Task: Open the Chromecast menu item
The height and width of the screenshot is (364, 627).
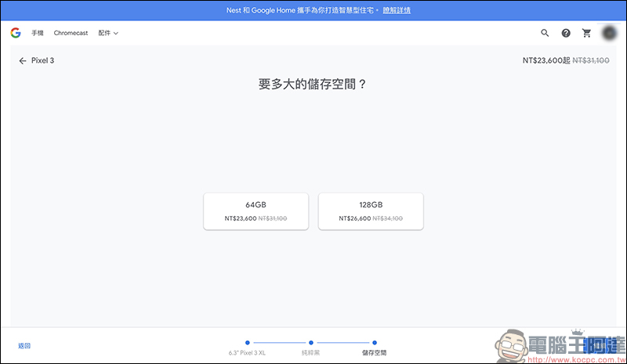Action: pos(71,33)
